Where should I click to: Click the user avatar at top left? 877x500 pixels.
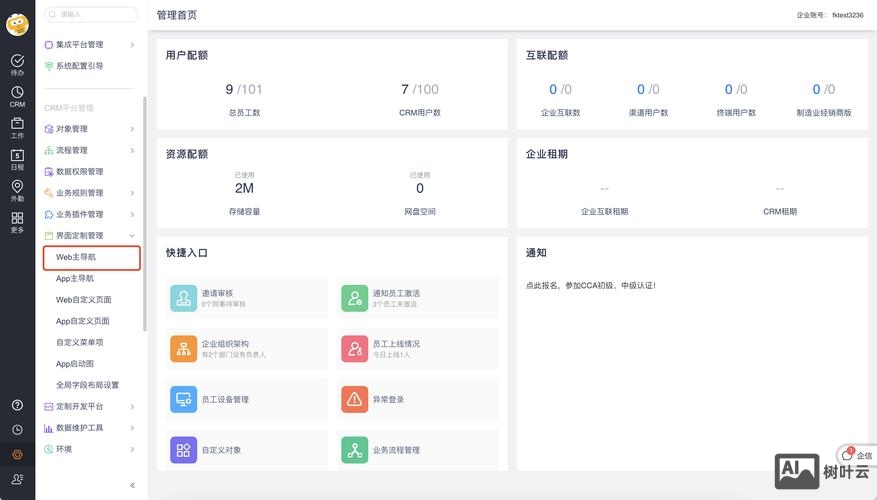17,25
